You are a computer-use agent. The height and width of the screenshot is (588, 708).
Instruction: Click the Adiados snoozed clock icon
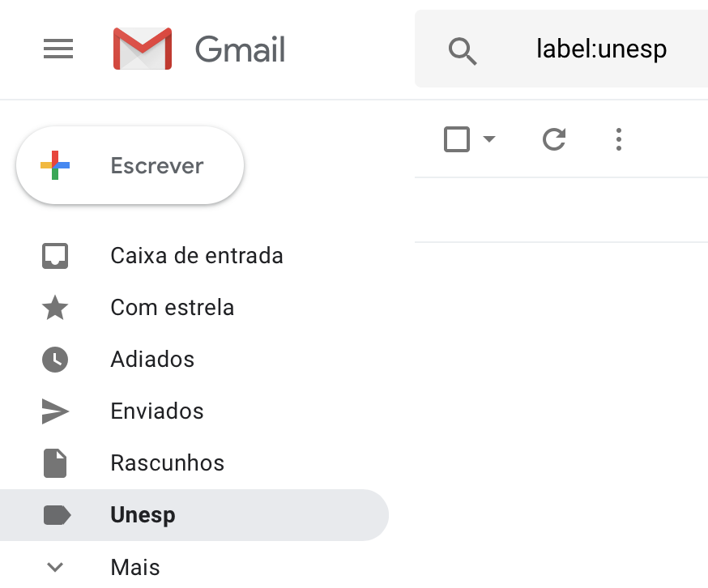tap(54, 360)
